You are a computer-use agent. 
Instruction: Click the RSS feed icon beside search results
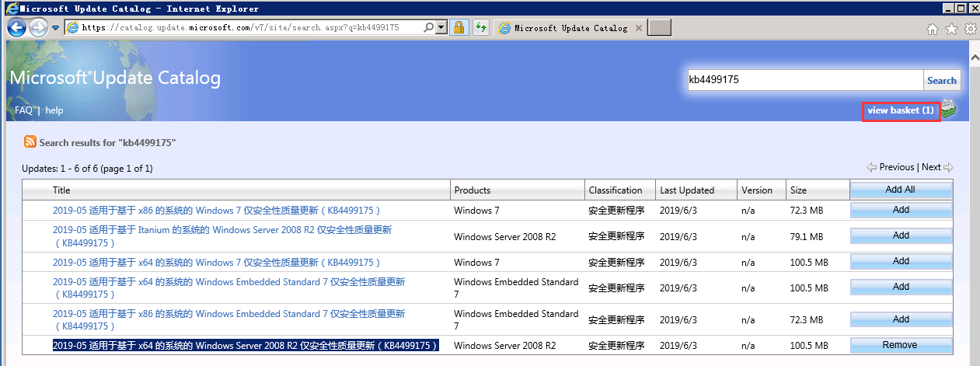point(30,142)
